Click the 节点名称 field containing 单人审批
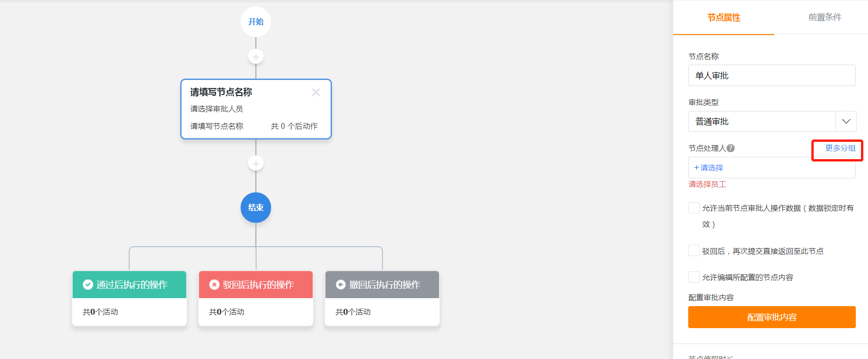868x359 pixels. [x=772, y=75]
